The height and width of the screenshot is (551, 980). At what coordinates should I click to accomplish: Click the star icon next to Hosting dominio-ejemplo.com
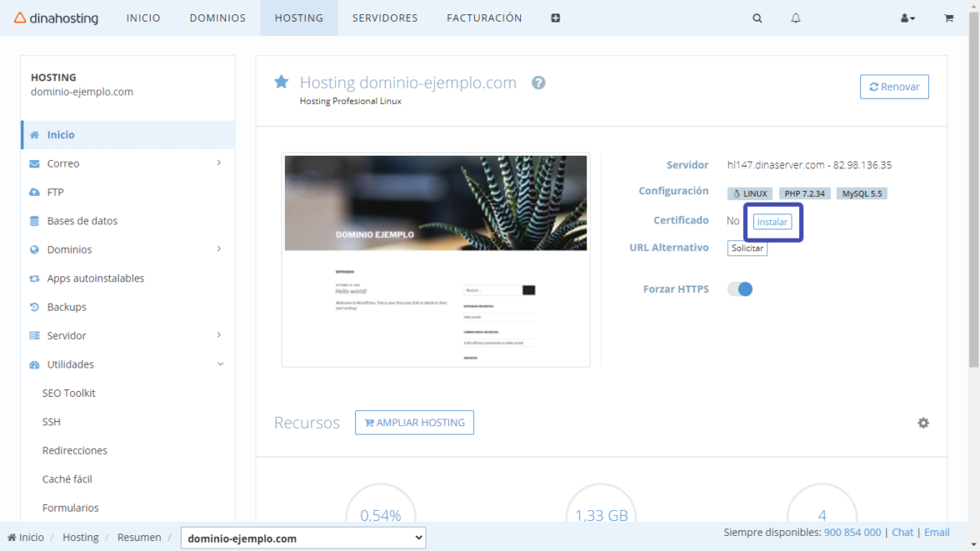click(281, 81)
